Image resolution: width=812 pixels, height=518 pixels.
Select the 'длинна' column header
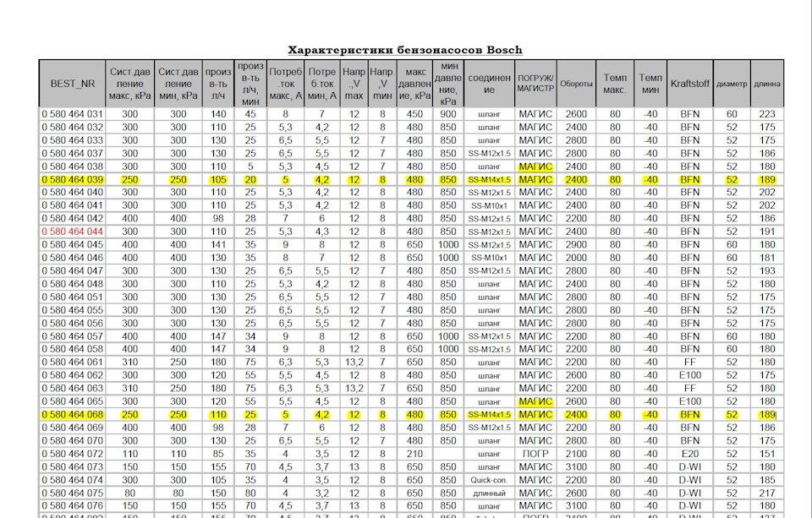(x=767, y=84)
